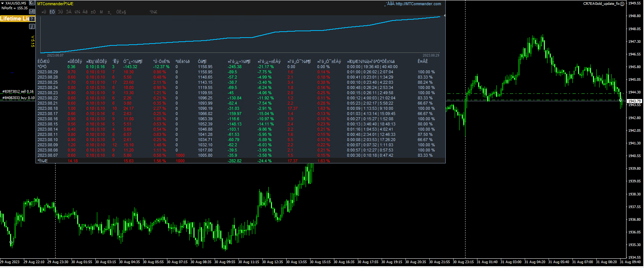This screenshot has width=644, height=268.
Task: Select the 2023.08.29 row in the statistics table
Action: [48, 72]
